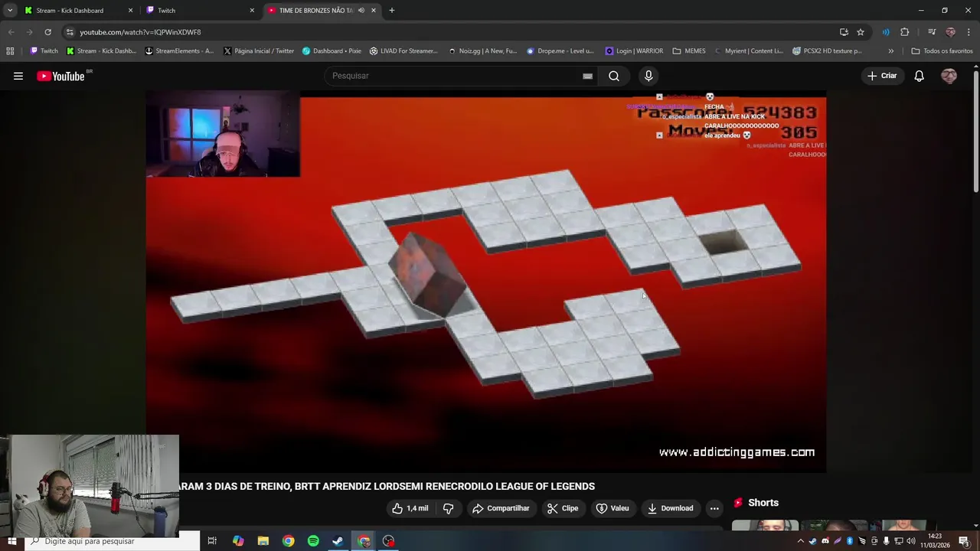View site information beside the URL
Screen dimensions: 980x551
pos(70,32)
